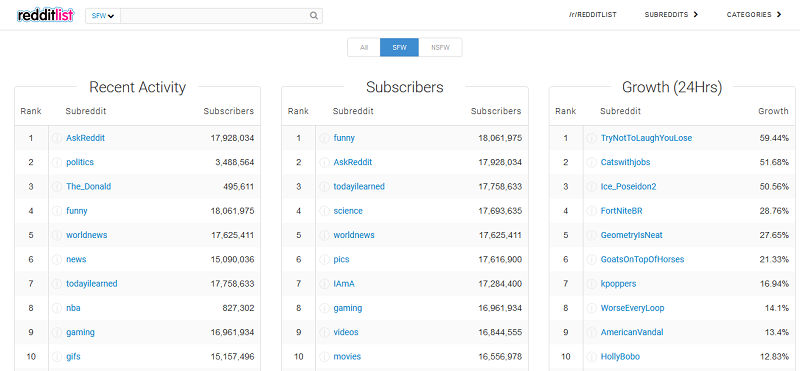Switch filter to All
800x371 pixels.
point(364,47)
